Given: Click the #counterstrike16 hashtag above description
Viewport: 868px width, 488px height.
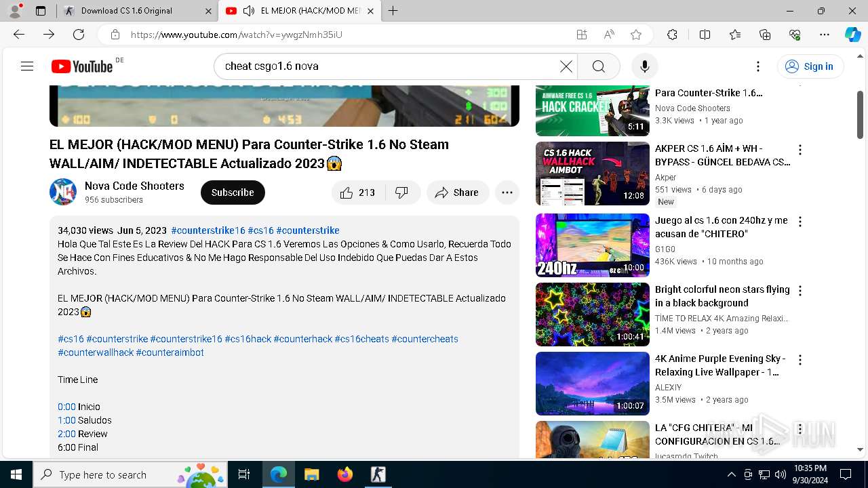Looking at the screenshot, I should tap(208, 230).
